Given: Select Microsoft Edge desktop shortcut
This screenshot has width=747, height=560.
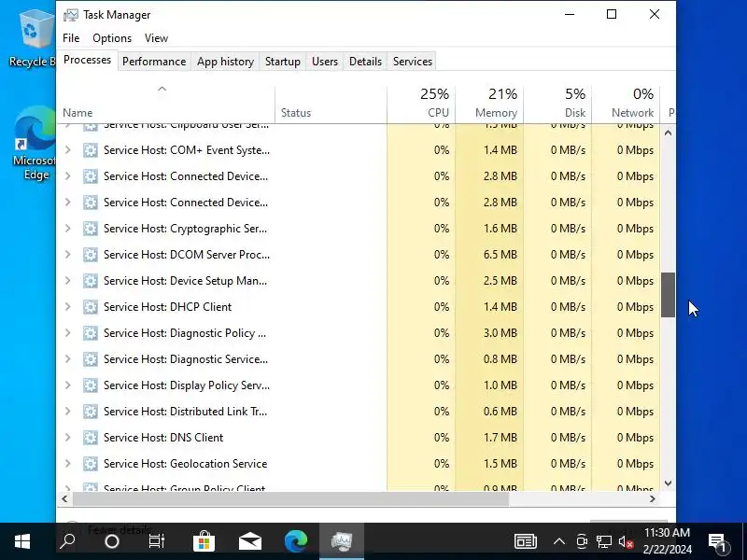Looking at the screenshot, I should click(x=35, y=143).
